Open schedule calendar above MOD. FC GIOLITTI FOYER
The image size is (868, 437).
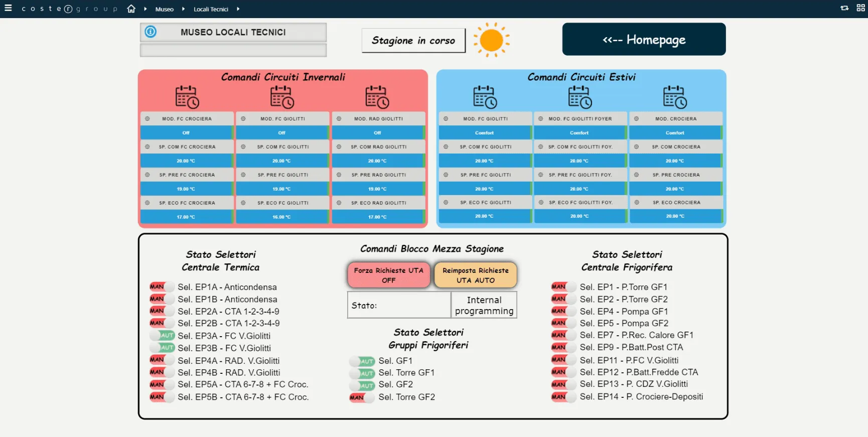click(580, 97)
